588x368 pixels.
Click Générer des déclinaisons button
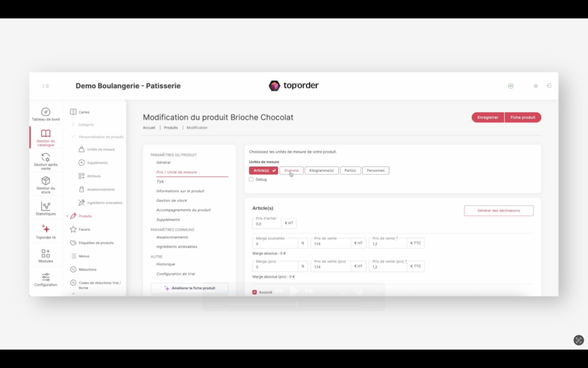498,211
